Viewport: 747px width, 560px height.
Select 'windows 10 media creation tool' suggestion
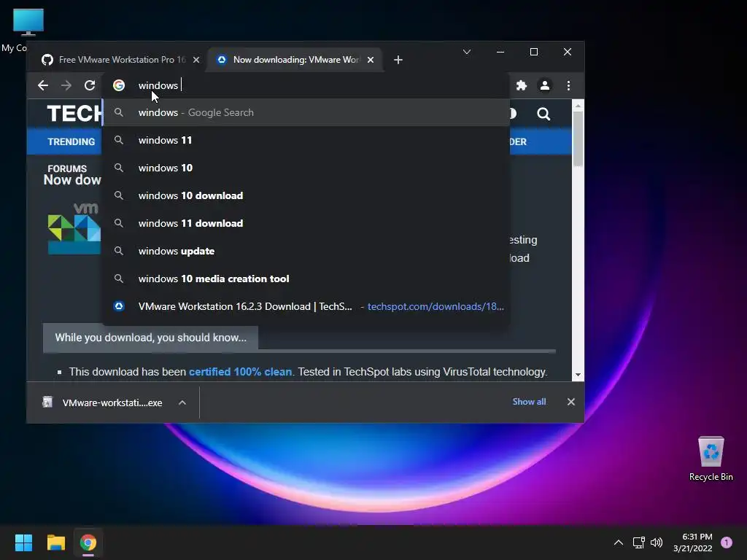click(x=306, y=279)
